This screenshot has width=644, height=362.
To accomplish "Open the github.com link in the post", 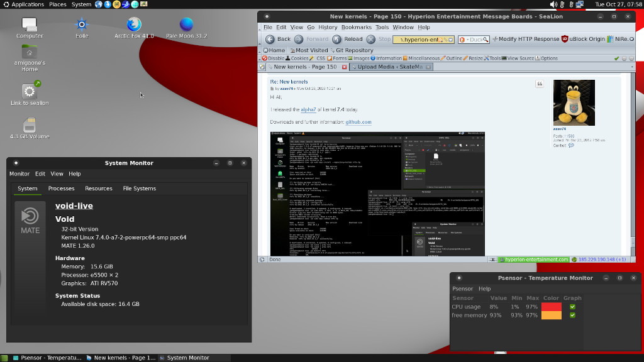I will (358, 122).
